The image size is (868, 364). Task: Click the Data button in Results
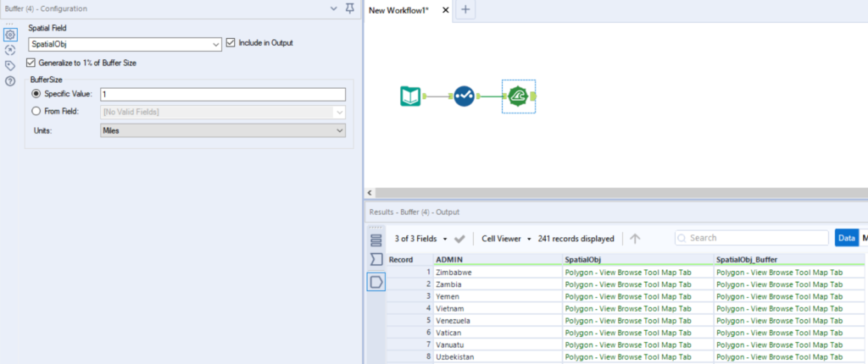(x=846, y=238)
